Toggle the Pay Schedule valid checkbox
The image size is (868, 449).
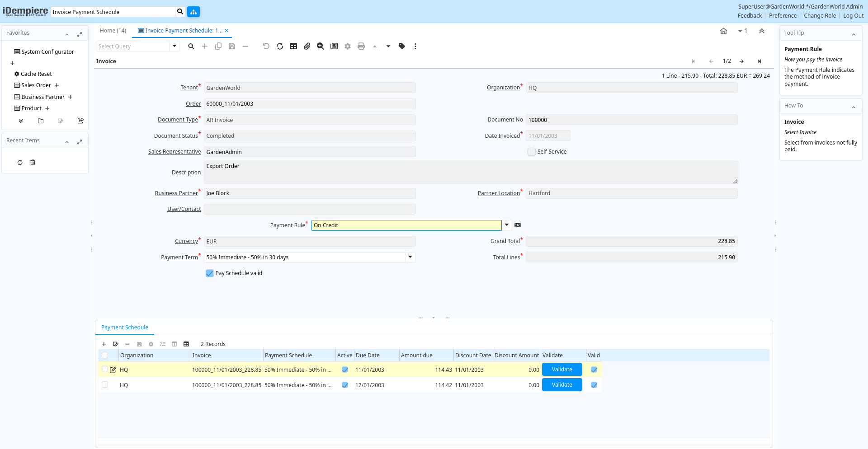(x=210, y=273)
